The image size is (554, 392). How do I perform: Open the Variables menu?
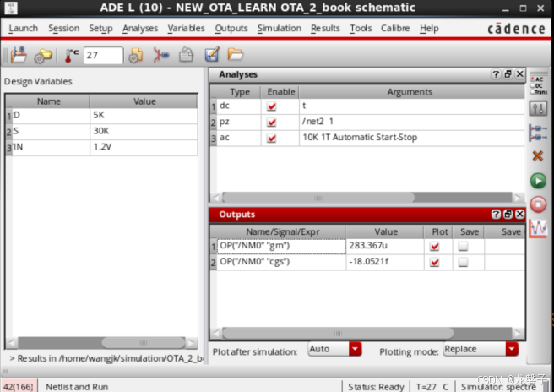tap(186, 28)
